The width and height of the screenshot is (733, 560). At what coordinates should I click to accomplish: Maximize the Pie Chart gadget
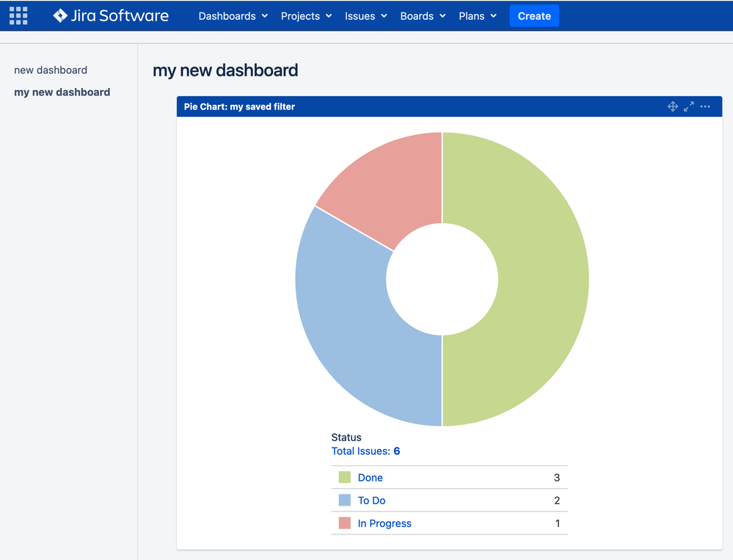coord(689,106)
